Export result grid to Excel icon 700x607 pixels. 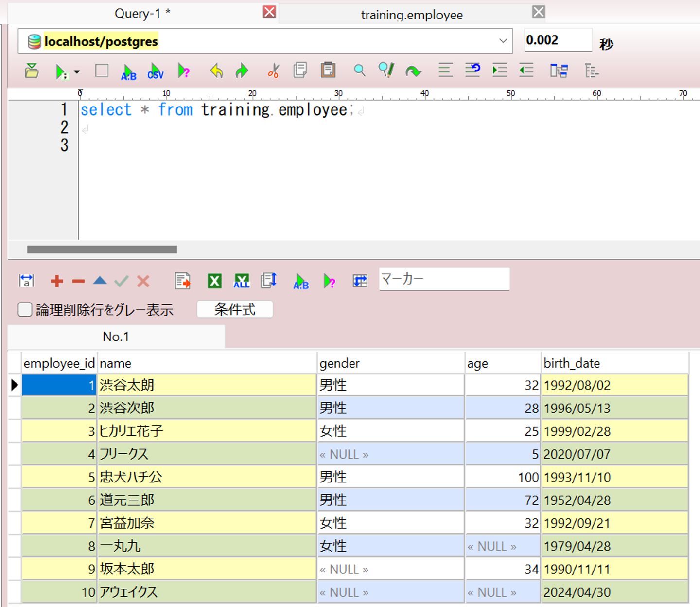[x=214, y=281]
